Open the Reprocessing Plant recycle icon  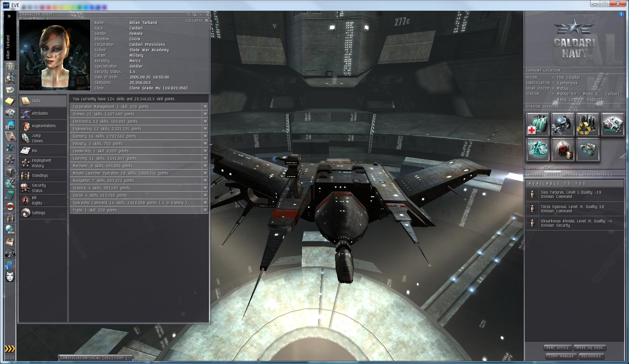(x=587, y=124)
